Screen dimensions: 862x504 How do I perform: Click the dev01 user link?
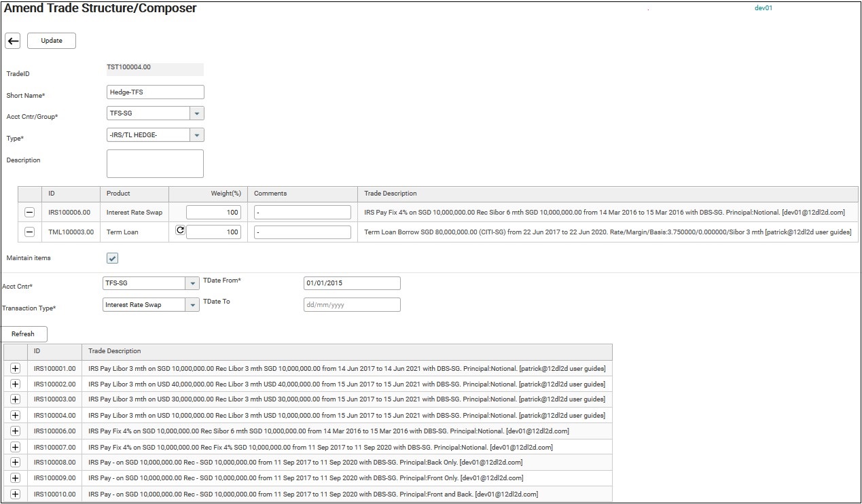pos(764,8)
